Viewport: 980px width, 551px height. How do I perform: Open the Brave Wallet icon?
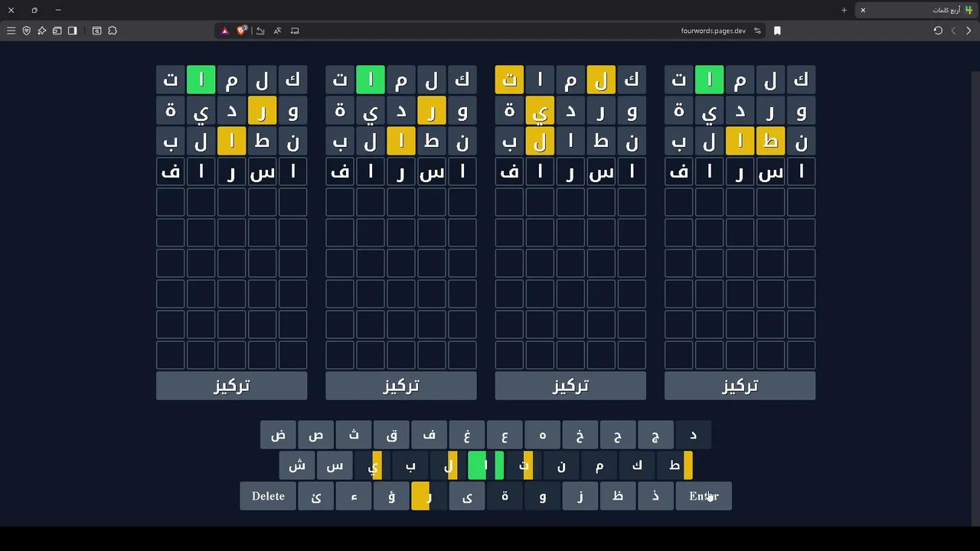tap(57, 31)
